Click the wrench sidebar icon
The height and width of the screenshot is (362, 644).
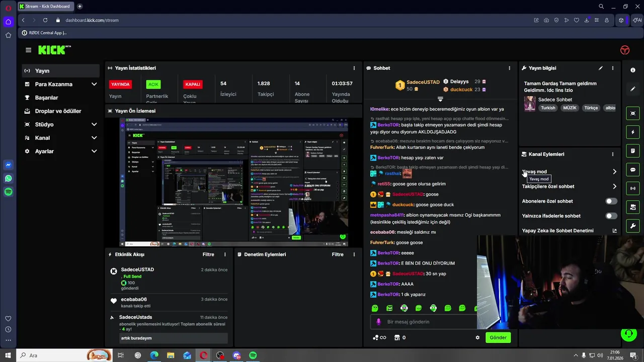point(633,226)
